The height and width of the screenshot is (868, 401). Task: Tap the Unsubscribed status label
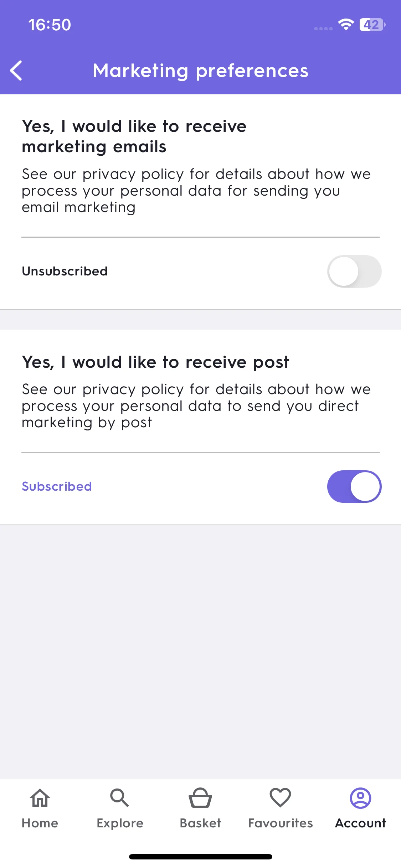click(65, 271)
